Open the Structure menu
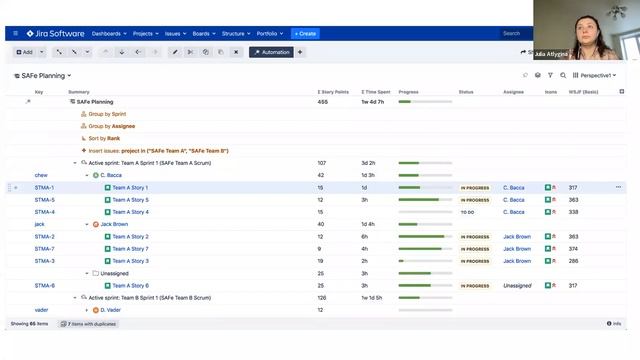This screenshot has width=640, height=360. (x=236, y=33)
